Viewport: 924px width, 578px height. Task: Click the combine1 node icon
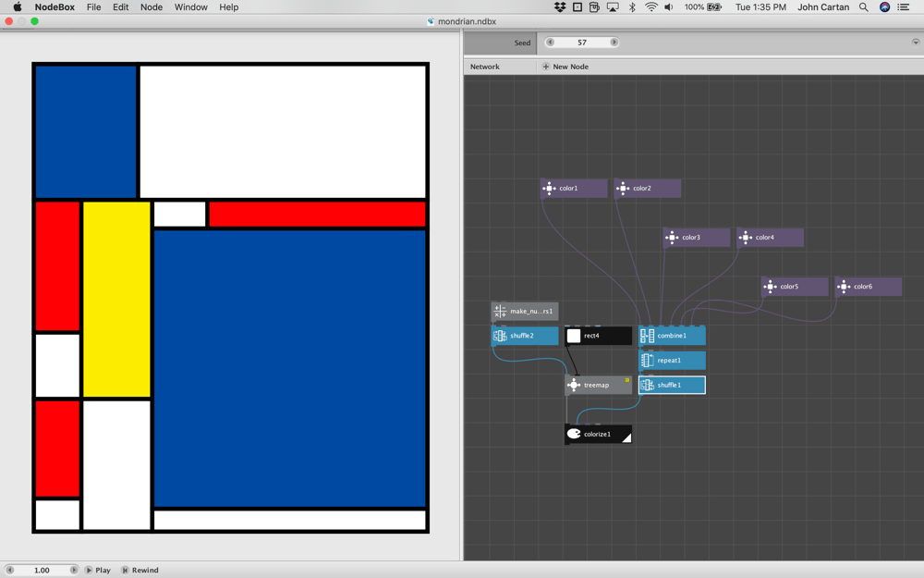647,336
